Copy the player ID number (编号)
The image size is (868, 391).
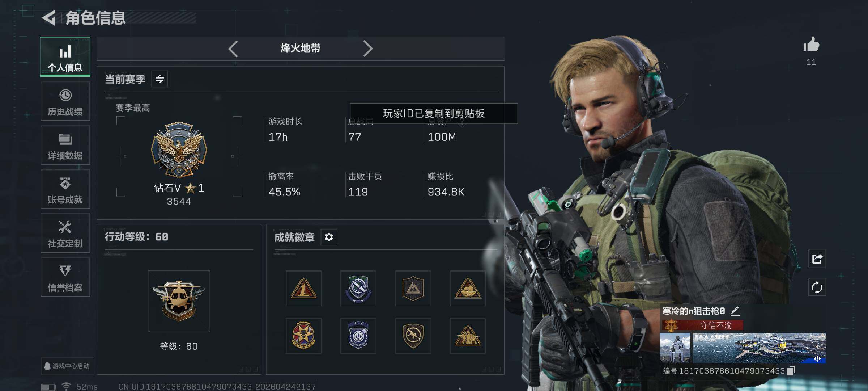click(x=791, y=371)
